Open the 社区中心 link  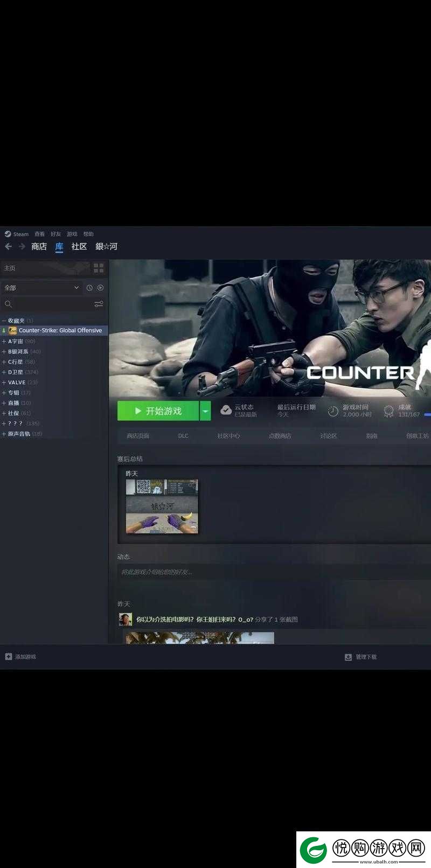point(228,436)
